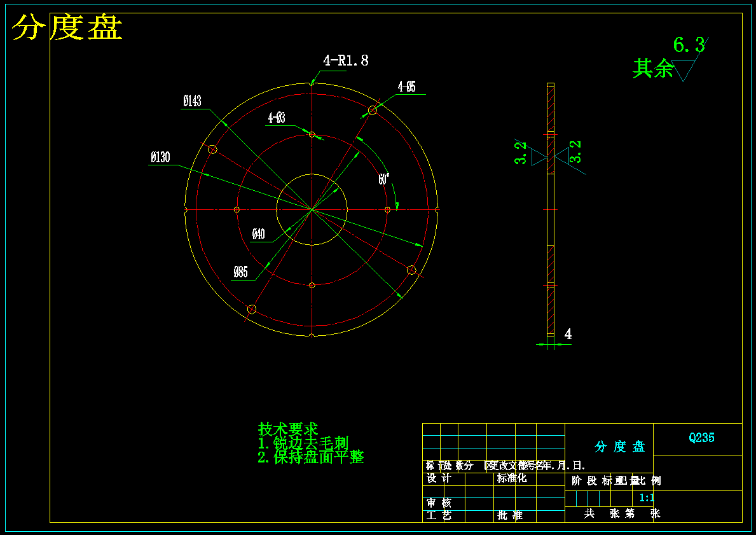Click the 工艺 cell in the title block

tap(439, 515)
